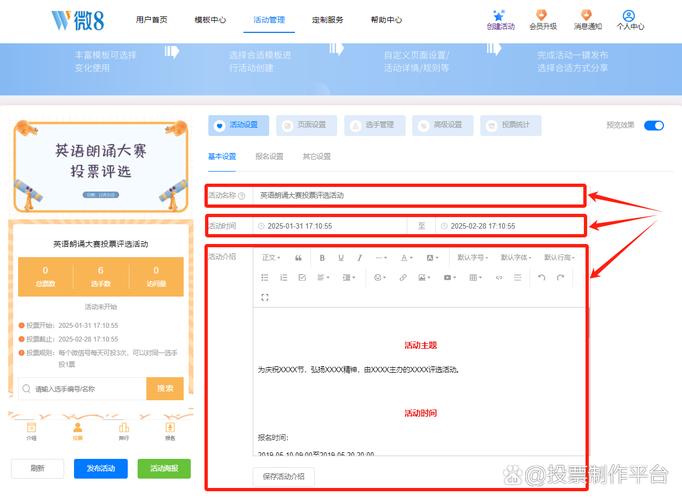Go to 用户首页 in top navigation

point(151,20)
